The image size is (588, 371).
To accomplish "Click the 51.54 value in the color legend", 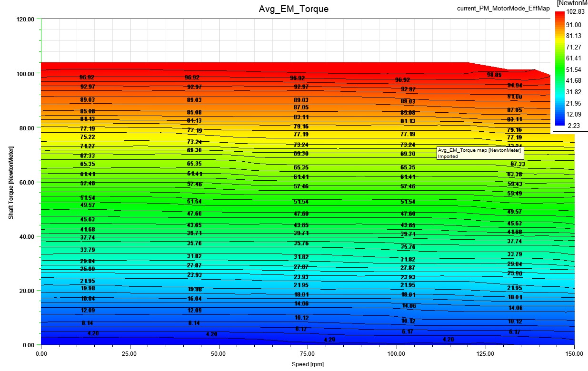I will pos(575,69).
